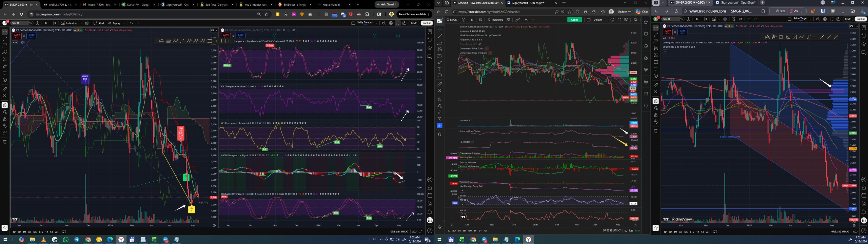
Task: Switch to Kopra Mandiri browser tab
Action: tap(331, 5)
